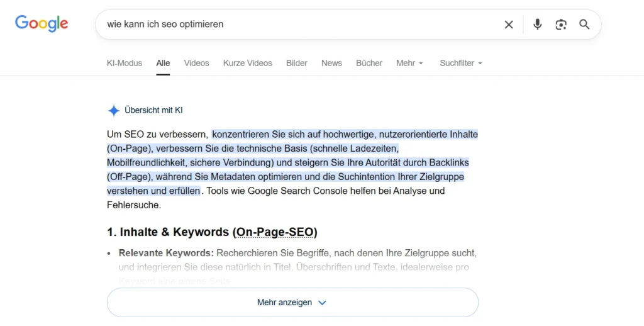Screen dimensions: 644x326
Task: Expand the Mehr dropdown in the tab bar
Action: (409, 63)
